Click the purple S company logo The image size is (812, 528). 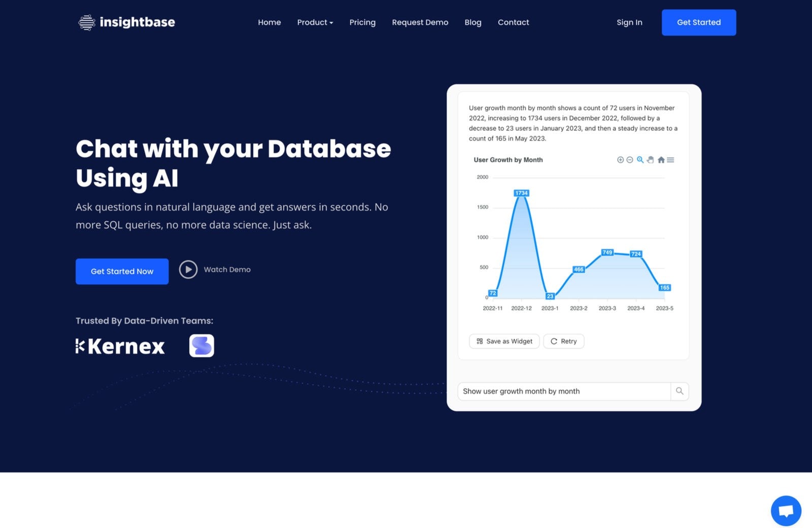[201, 346]
